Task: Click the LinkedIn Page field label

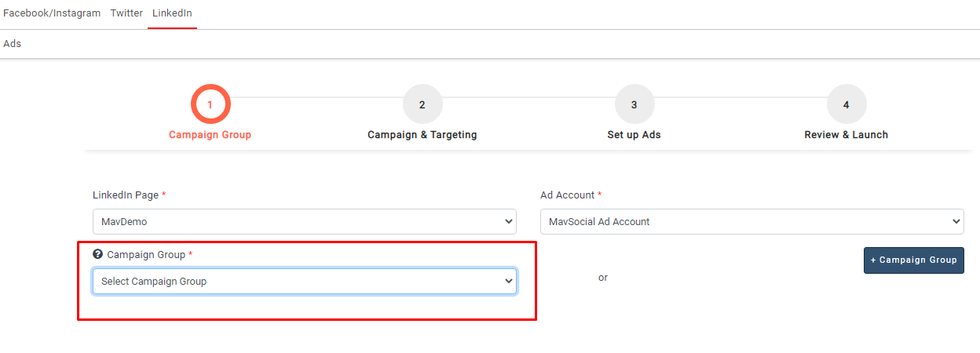Action: [x=126, y=195]
